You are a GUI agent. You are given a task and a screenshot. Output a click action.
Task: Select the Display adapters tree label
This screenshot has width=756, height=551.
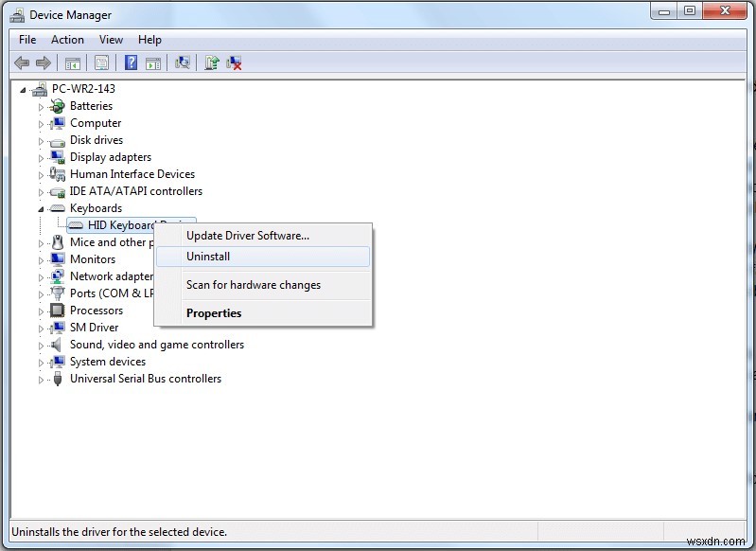(x=111, y=157)
